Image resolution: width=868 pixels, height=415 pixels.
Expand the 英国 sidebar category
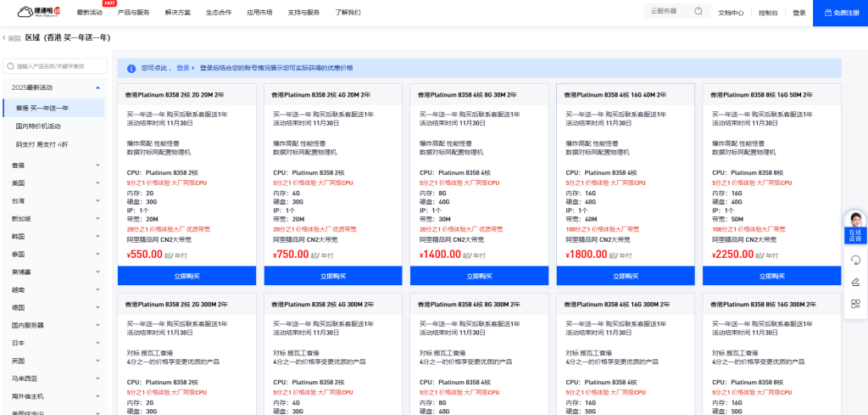pos(53,361)
